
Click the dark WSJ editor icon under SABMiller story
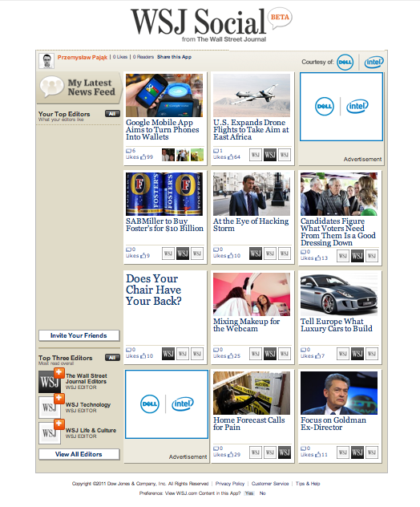tap(183, 253)
